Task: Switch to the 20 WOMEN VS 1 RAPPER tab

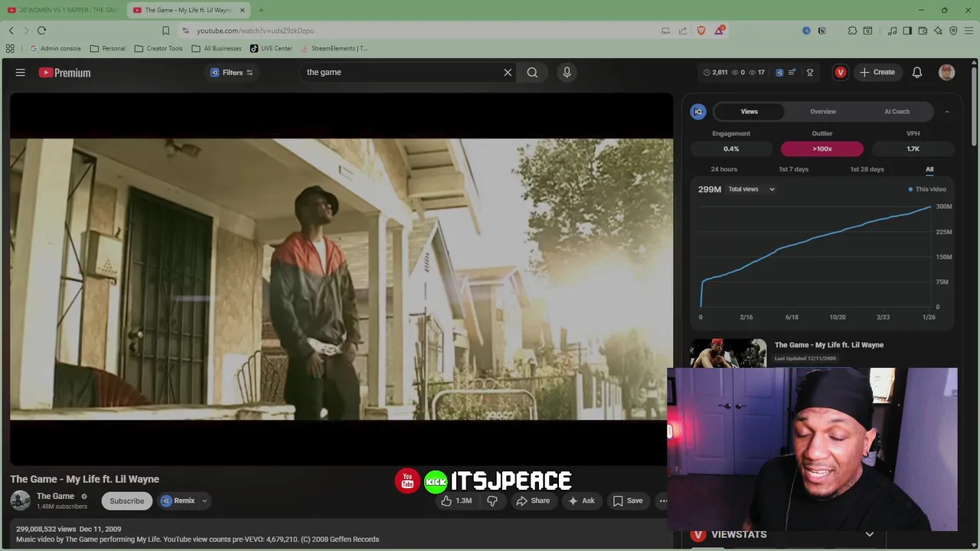Action: click(63, 10)
